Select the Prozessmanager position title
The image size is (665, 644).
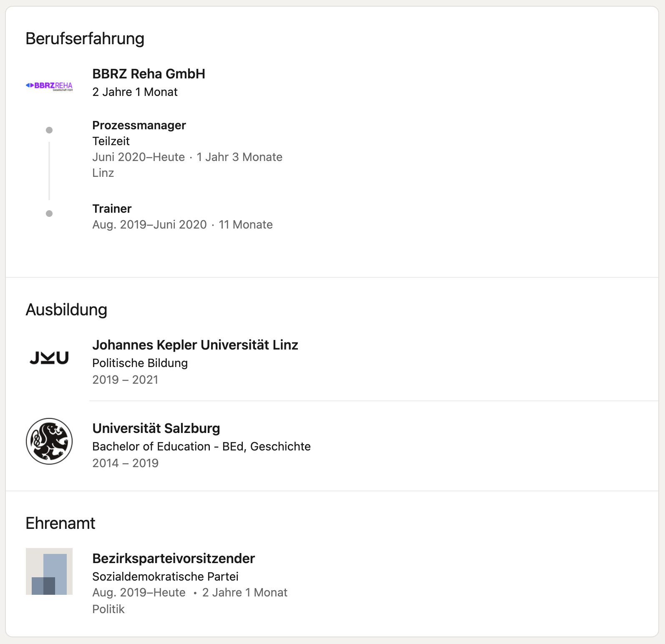139,125
